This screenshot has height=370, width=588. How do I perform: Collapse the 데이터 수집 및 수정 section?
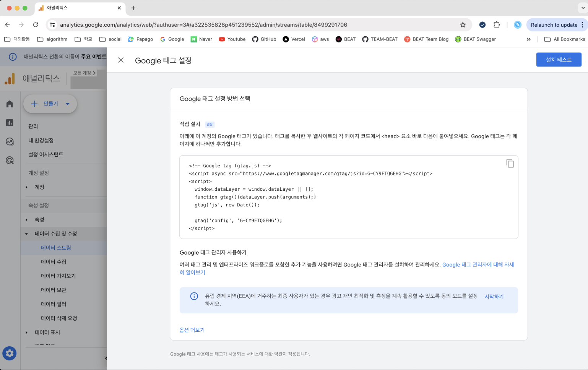coord(26,234)
